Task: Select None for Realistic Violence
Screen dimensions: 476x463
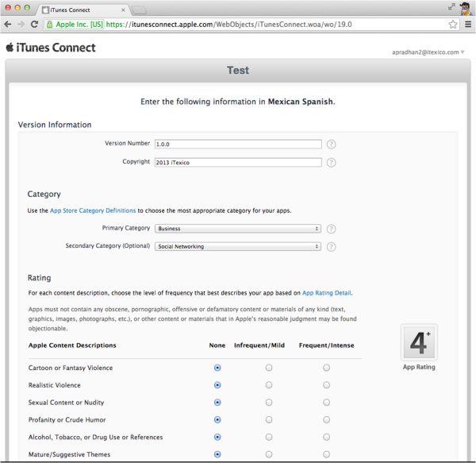Action: pos(217,385)
